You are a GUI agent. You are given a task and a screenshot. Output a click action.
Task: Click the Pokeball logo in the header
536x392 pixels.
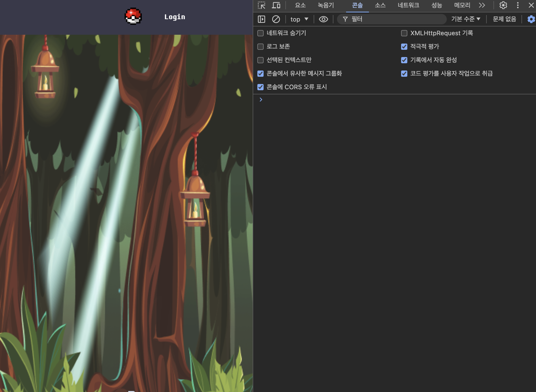(133, 16)
